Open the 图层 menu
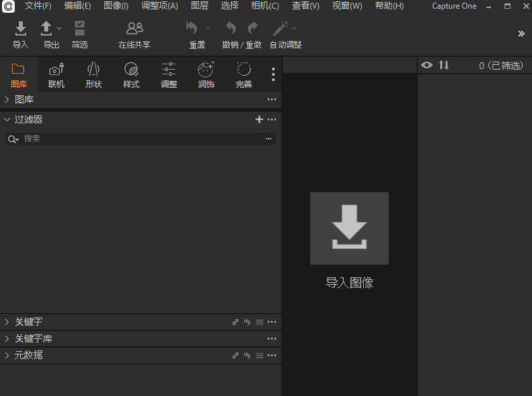Screen dimensions: 532x396 [200, 6]
